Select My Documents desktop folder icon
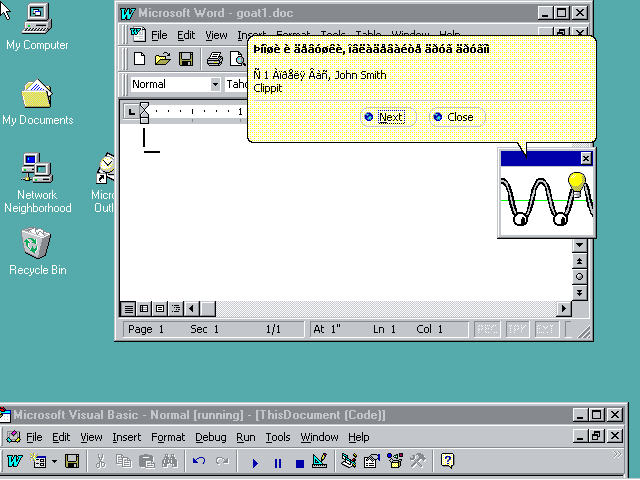This screenshot has width=640, height=480. pos(37,103)
